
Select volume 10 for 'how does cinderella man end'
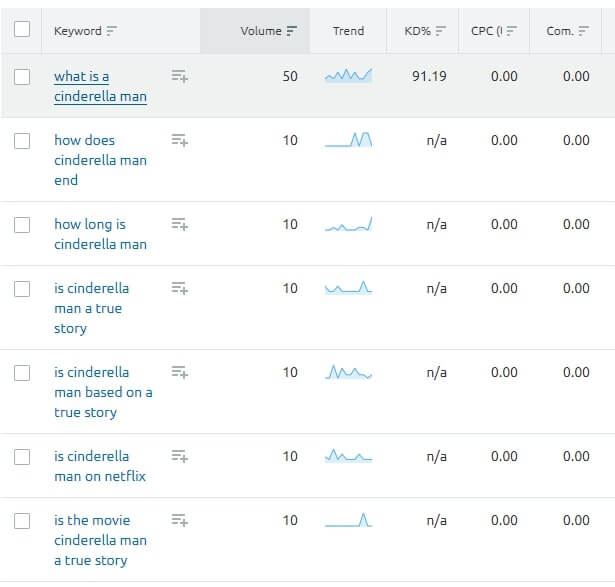(290, 140)
